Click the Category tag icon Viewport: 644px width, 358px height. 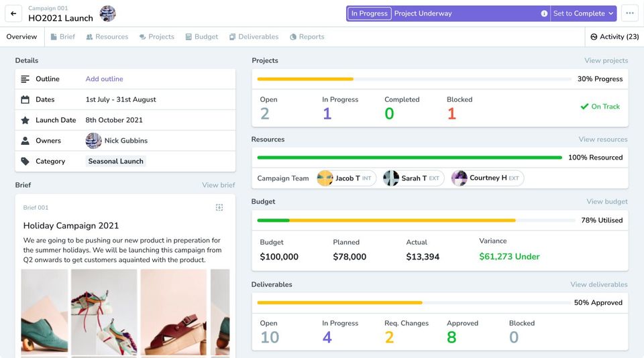25,162
